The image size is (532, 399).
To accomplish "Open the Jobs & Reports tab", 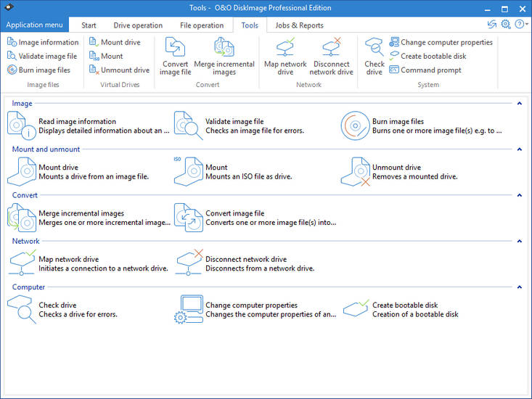I will point(299,25).
